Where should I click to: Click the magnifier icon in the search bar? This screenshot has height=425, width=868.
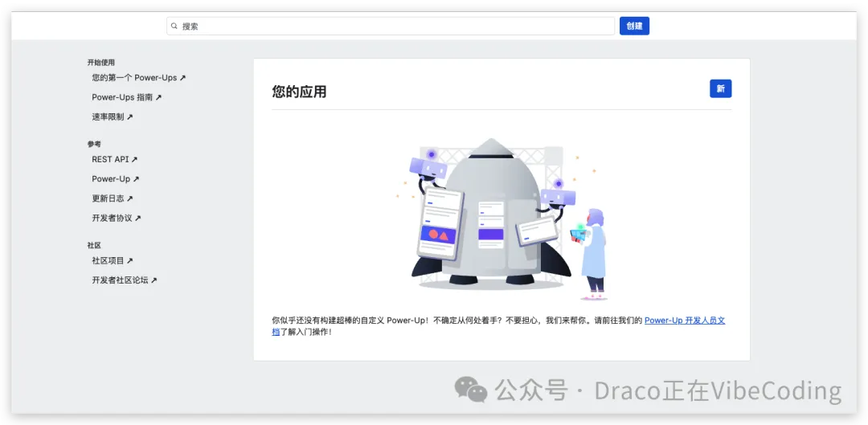[x=174, y=27]
